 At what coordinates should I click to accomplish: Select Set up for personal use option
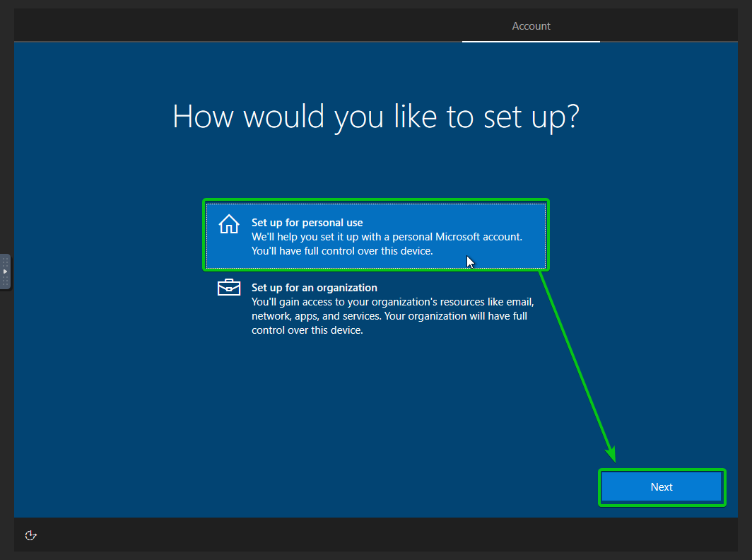[x=375, y=235]
